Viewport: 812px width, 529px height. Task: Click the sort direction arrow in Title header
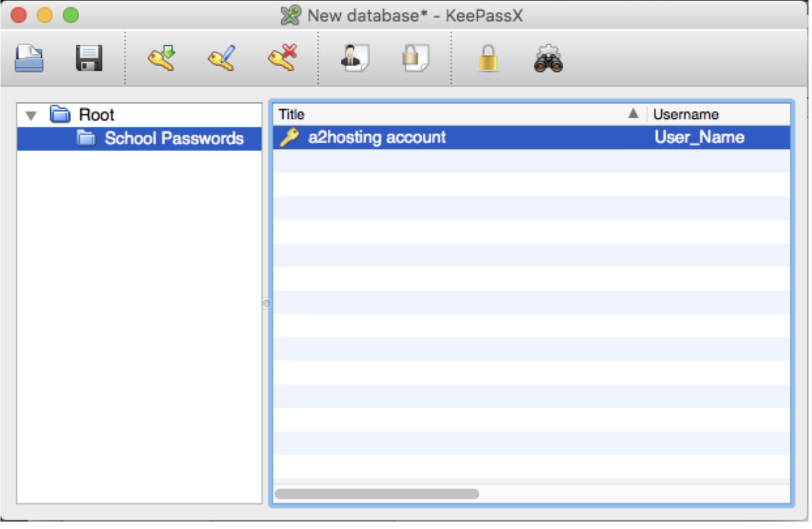pos(633,114)
